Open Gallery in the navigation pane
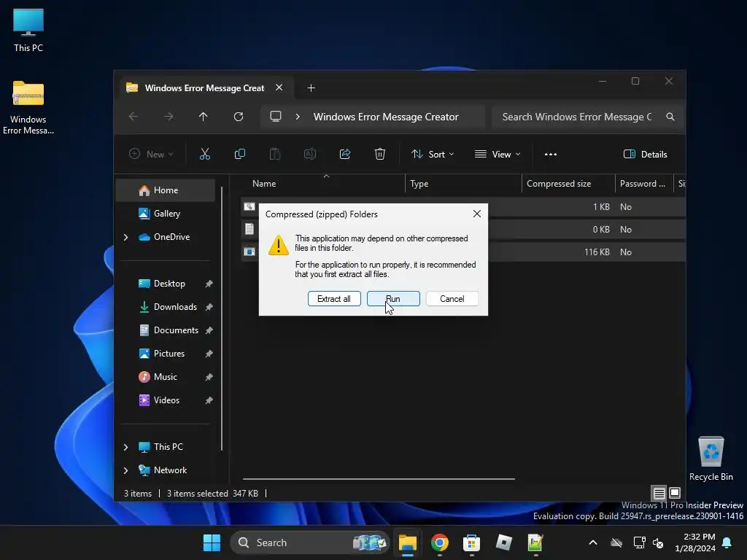This screenshot has width=747, height=560. coord(166,214)
